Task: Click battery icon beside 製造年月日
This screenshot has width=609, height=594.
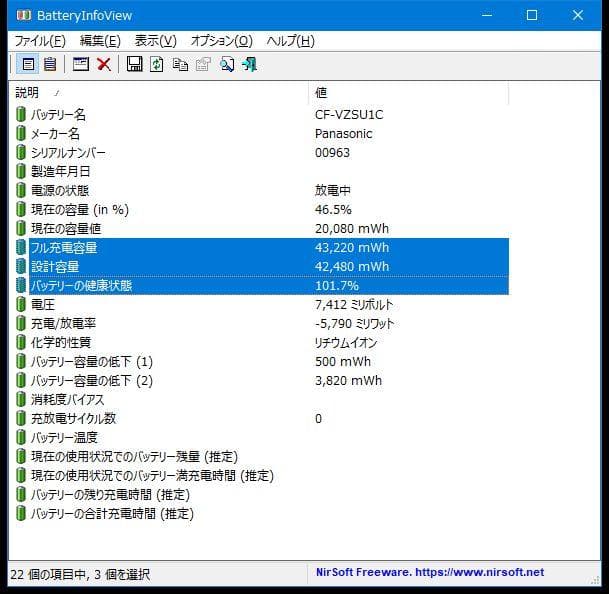Action: 21,171
